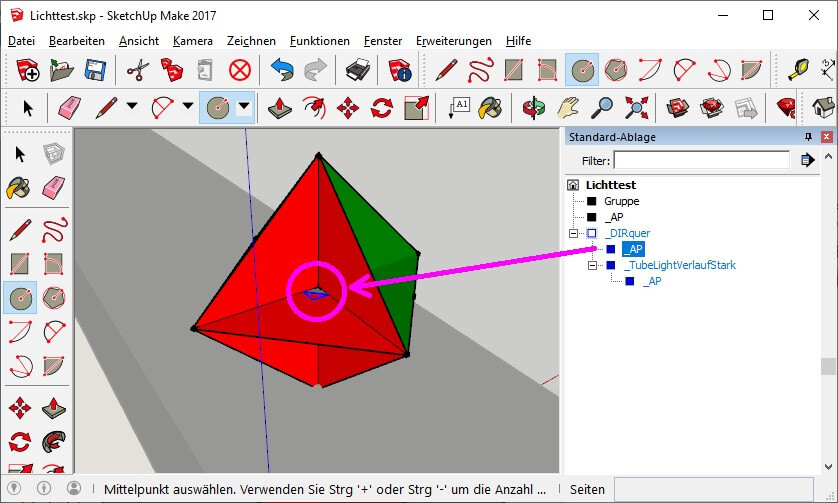The image size is (838, 503).
Task: Click the Gruppe black square marker
Action: click(x=592, y=201)
